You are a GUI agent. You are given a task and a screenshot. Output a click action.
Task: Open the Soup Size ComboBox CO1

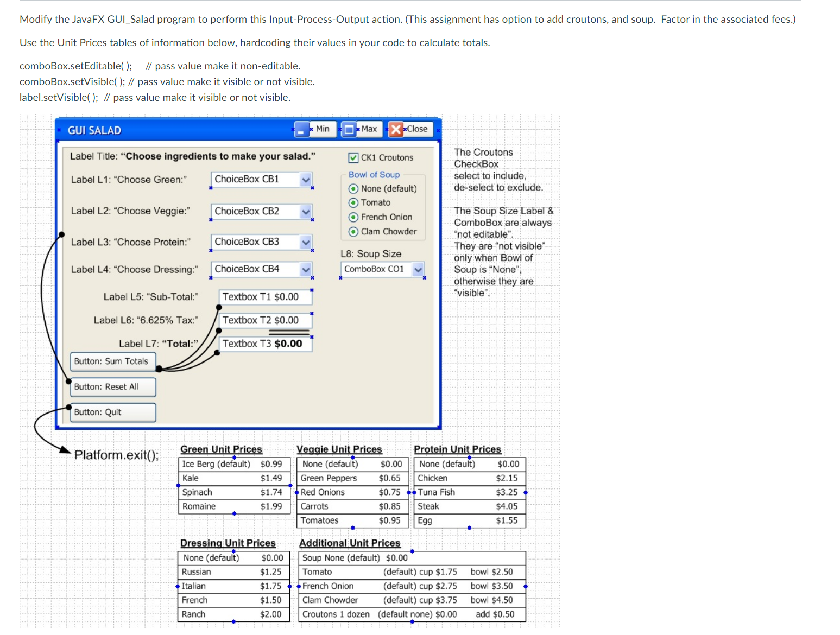(418, 269)
